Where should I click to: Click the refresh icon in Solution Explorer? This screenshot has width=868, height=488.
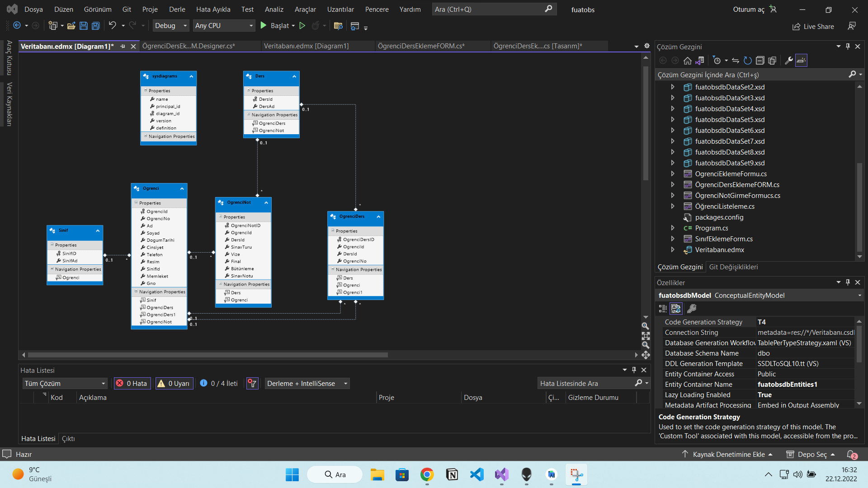point(748,61)
